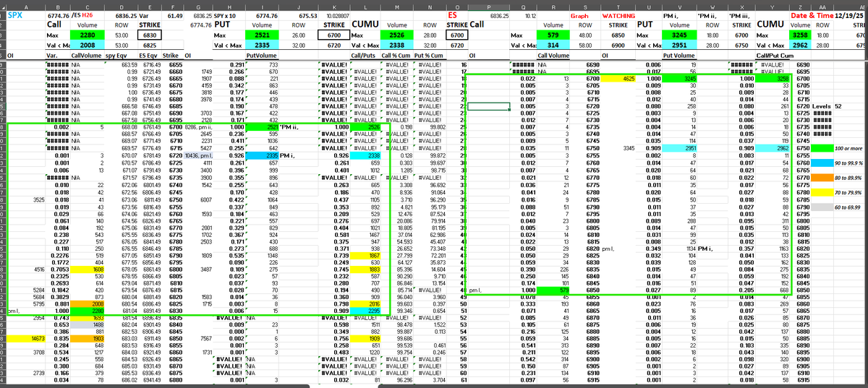Select the date 12/19/25 cell
Screen dimensions: 868x388
tap(851, 14)
